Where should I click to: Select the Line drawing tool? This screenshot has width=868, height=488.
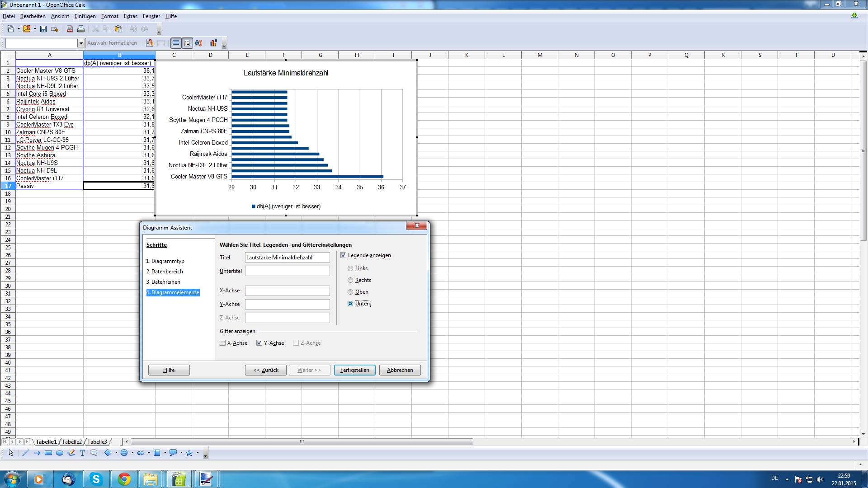(x=25, y=453)
